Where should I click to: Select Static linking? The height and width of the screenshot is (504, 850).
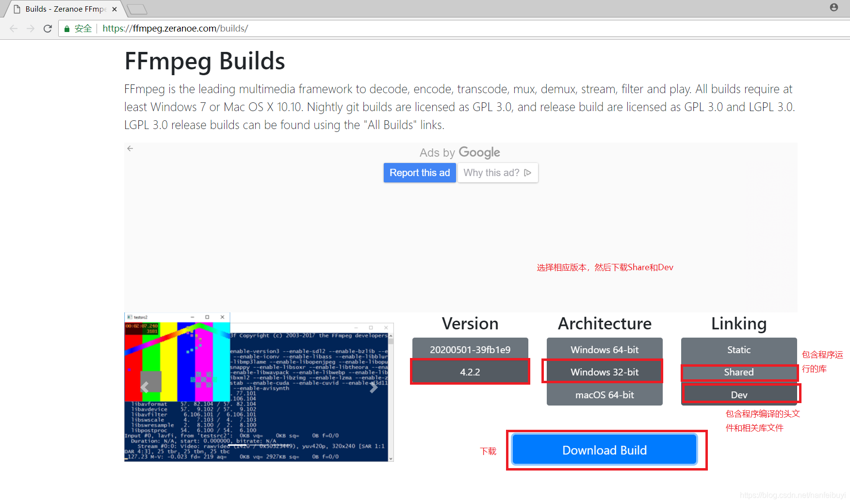pyautogui.click(x=739, y=349)
